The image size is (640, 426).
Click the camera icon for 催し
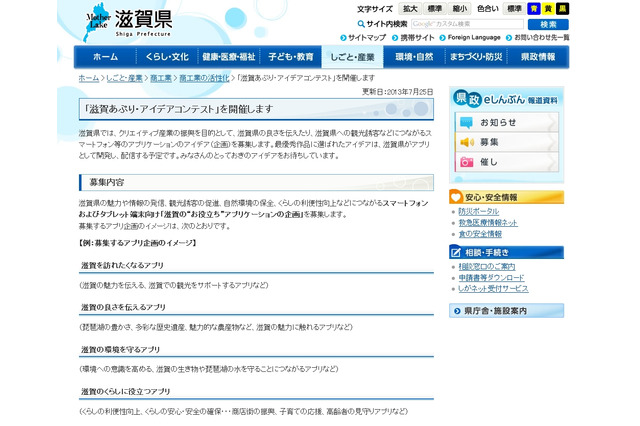point(467,162)
